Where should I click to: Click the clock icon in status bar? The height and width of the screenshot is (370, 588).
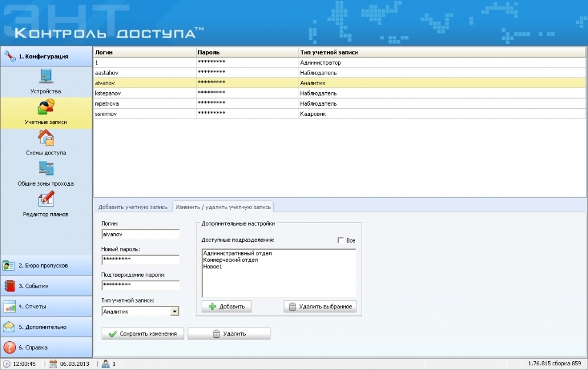coord(6,364)
